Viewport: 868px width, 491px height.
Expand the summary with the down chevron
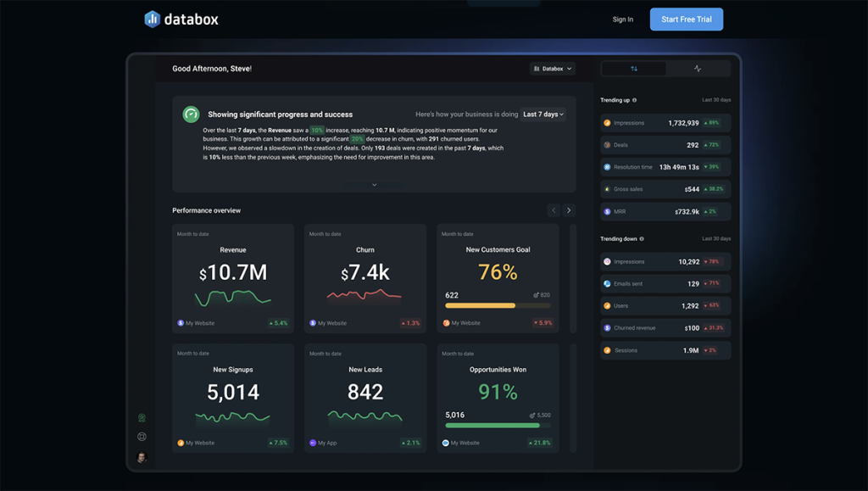pyautogui.click(x=374, y=184)
